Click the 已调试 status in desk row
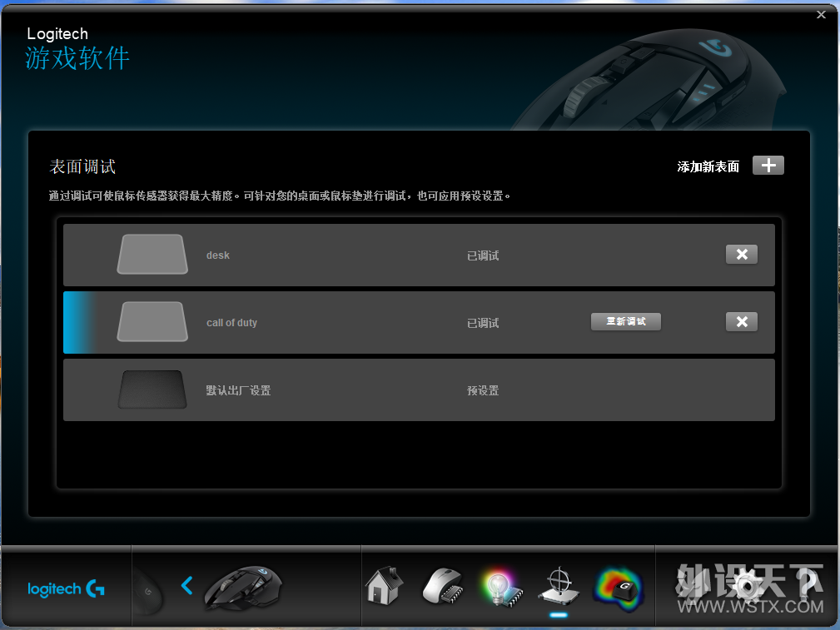Screen dimensions: 840x630 pyautogui.click(x=483, y=255)
